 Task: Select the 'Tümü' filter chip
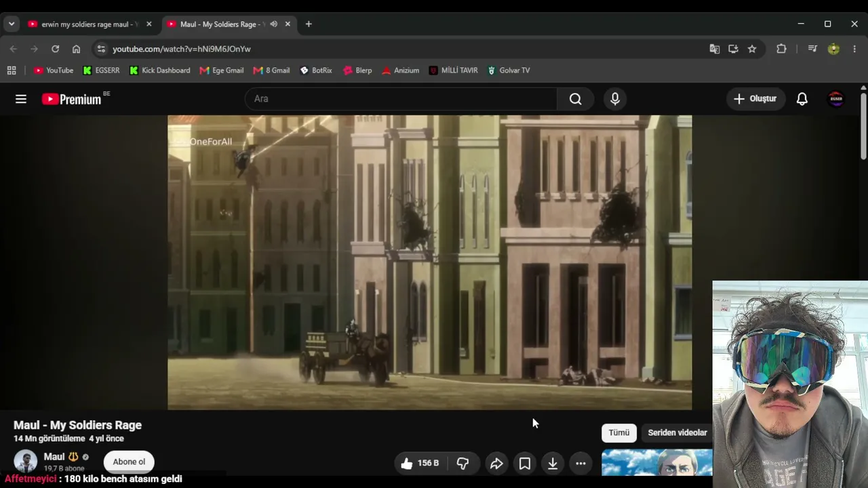coord(619,432)
